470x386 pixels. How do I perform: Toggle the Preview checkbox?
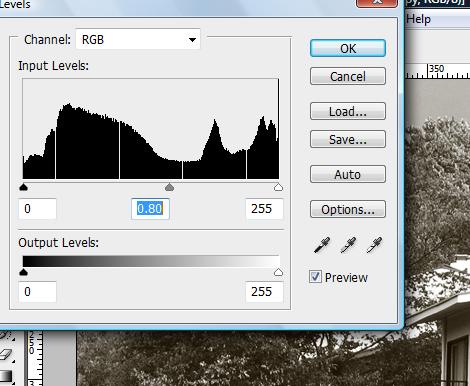coord(315,277)
